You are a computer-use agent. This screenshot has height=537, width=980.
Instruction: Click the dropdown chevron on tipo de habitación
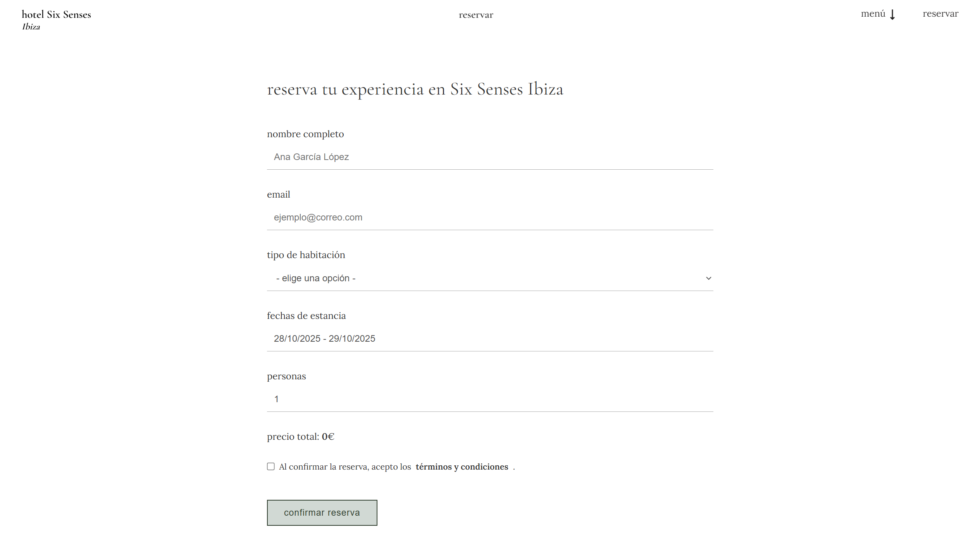708,278
